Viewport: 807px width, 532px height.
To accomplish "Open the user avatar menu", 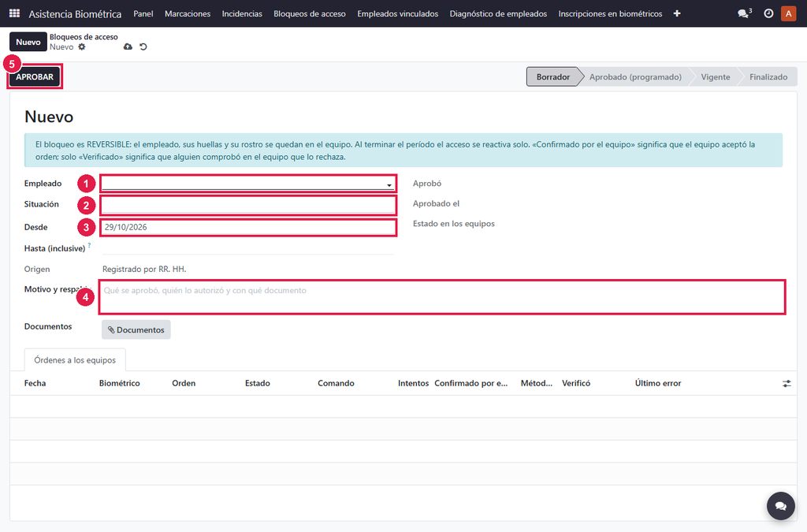I will click(x=788, y=13).
